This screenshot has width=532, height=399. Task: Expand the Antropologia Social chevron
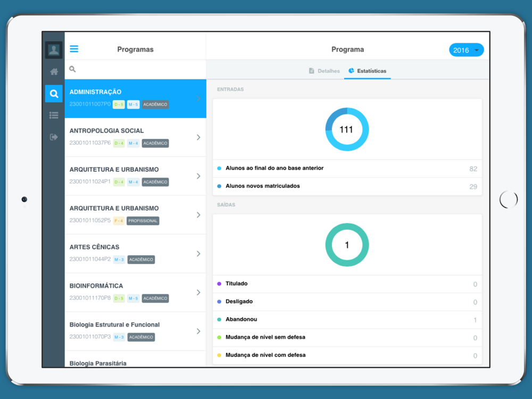click(198, 137)
